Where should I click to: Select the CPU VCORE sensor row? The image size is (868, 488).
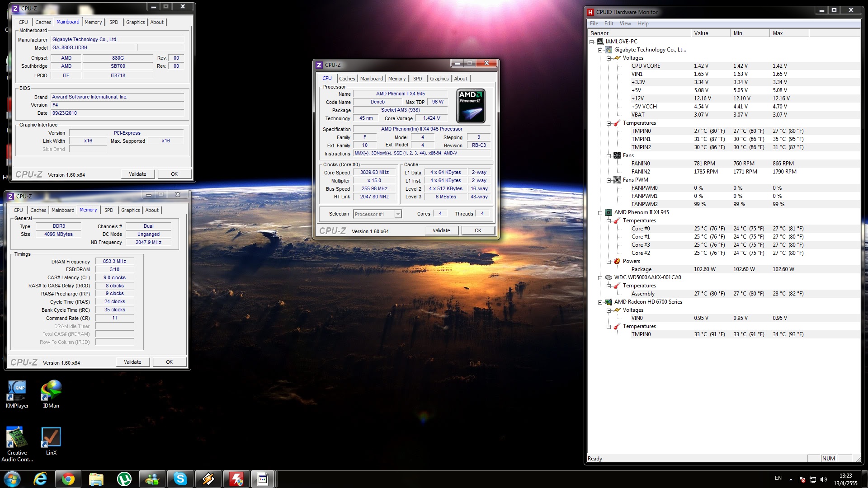645,66
